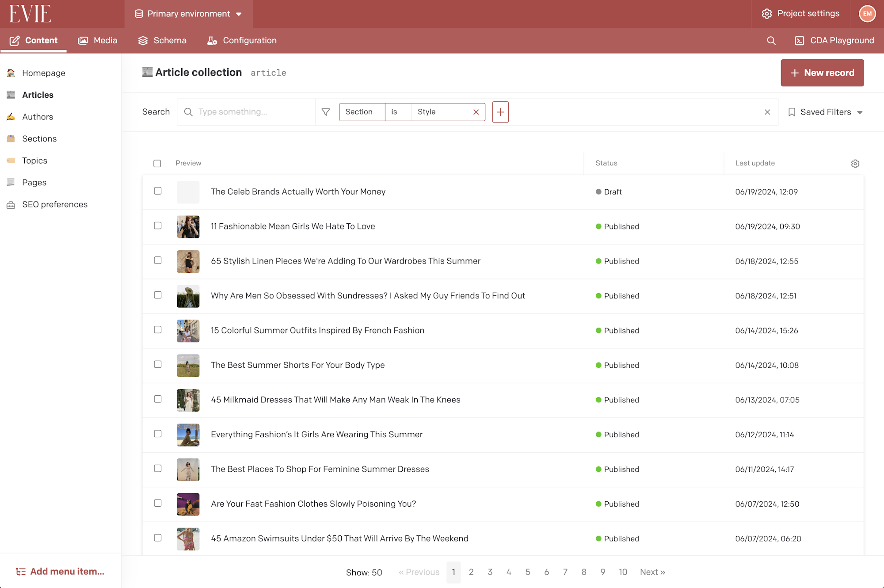Check the Celeb Brands article checkbox

tap(158, 191)
